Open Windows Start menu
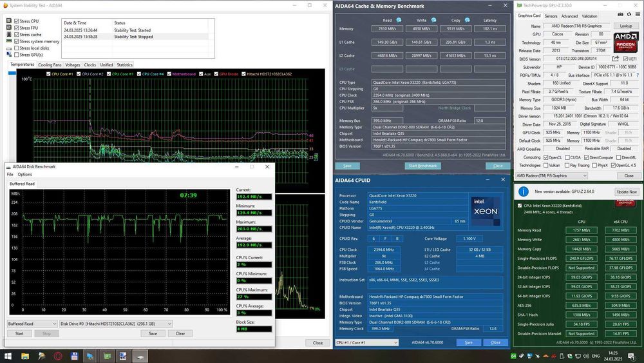The height and width of the screenshot is (363, 644). [x=8, y=356]
